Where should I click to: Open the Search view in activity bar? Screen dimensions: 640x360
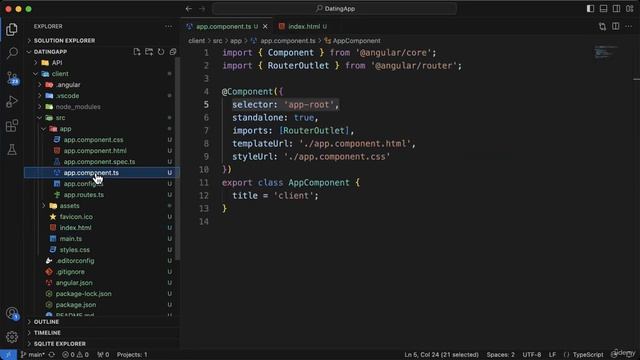(12, 53)
